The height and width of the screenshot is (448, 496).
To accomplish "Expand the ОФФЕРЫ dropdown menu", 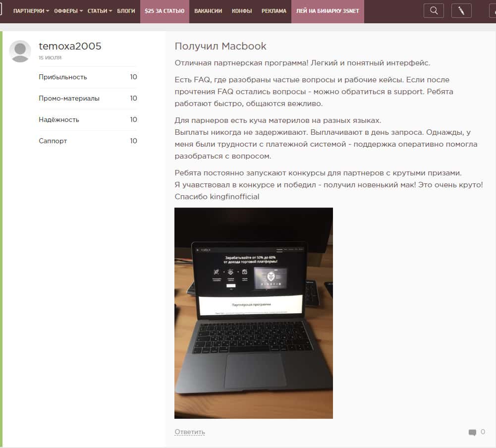I will click(x=68, y=11).
